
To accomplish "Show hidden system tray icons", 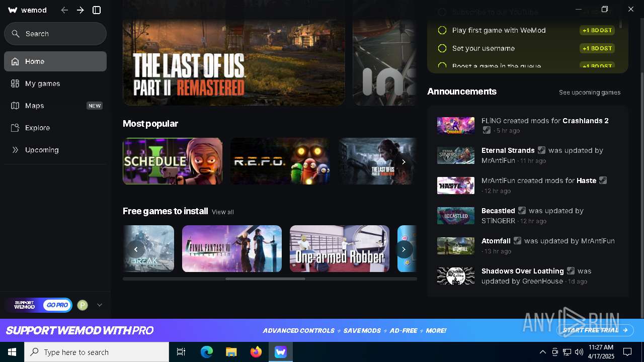I will 543,352.
